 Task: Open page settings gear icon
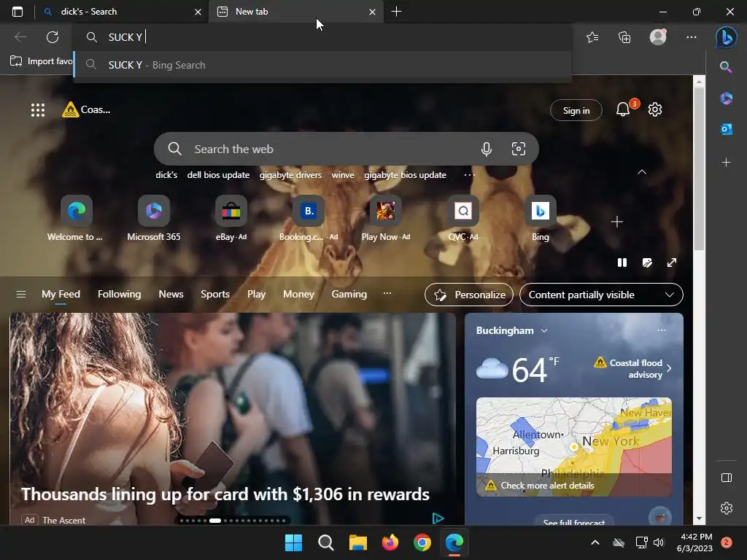(655, 109)
